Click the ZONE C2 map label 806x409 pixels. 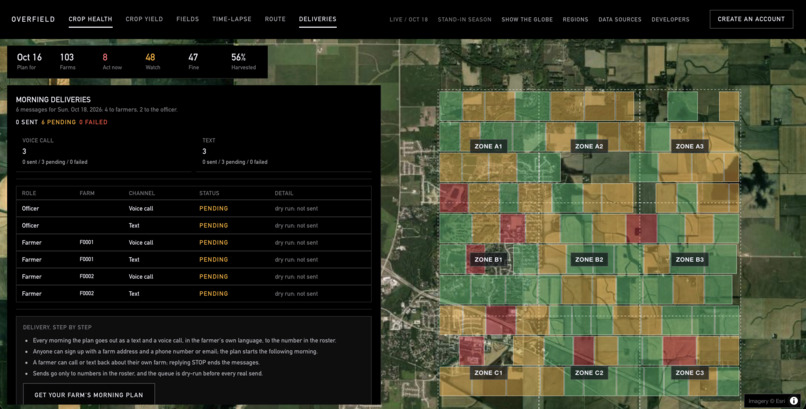pyautogui.click(x=589, y=373)
